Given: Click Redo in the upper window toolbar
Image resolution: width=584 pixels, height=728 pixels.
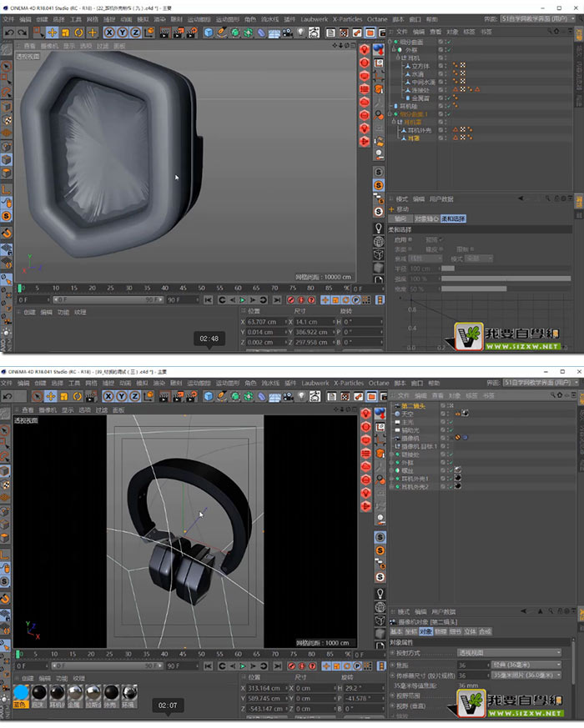Looking at the screenshot, I should pos(22,33).
